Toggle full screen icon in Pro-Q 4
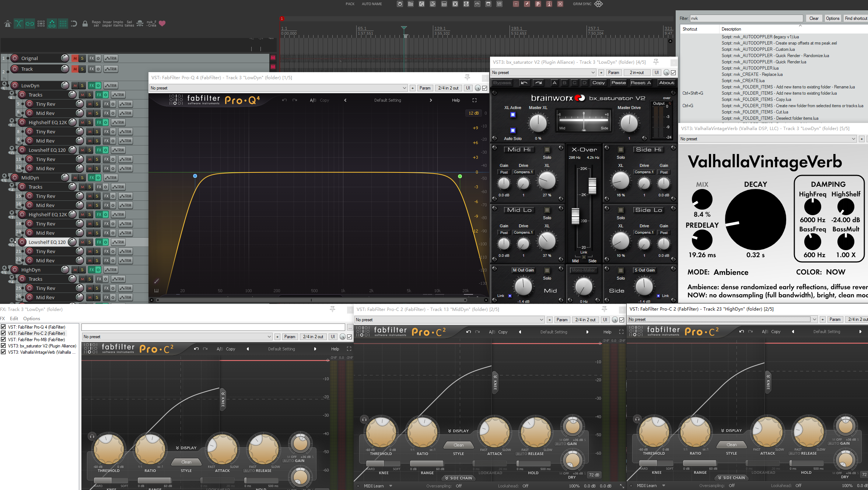Screen dimensions: 868x490 475,100
